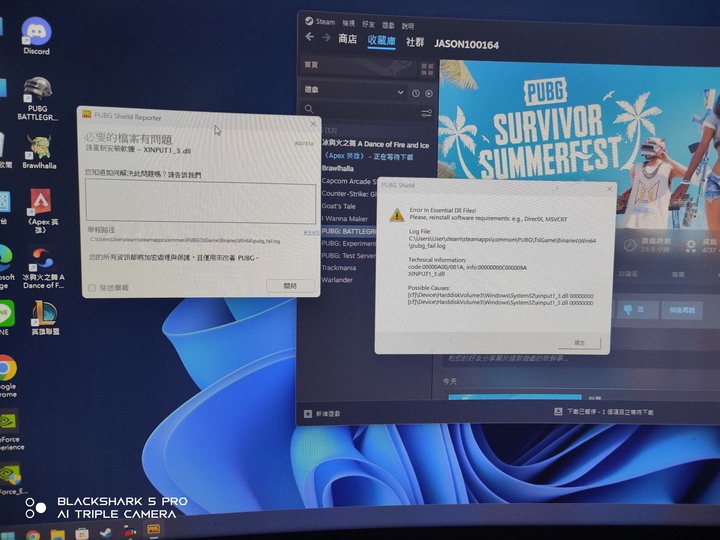Open the GeForce Experience desktop shortcut

pyautogui.click(x=10, y=430)
